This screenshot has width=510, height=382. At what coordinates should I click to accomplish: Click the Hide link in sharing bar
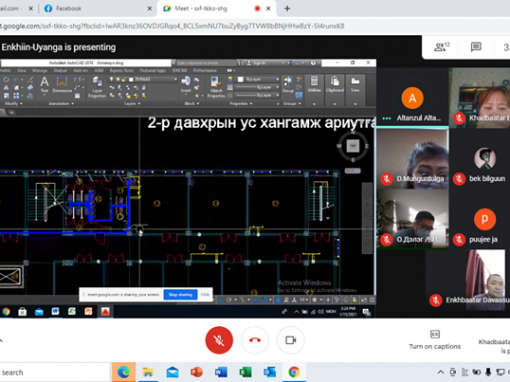[205, 295]
